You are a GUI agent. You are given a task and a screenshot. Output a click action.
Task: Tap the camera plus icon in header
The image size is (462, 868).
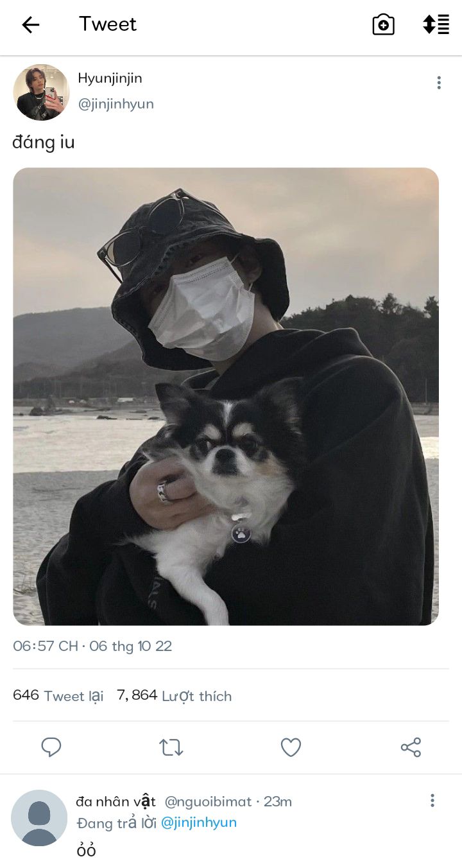383,25
